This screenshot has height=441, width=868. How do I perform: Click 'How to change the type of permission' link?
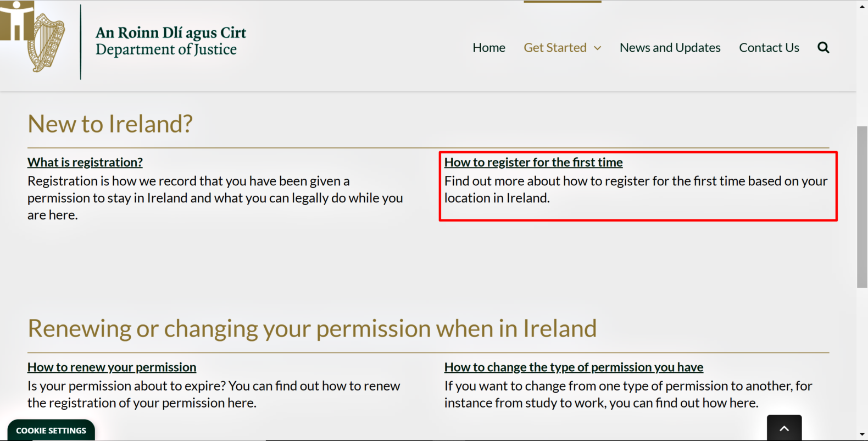(574, 367)
